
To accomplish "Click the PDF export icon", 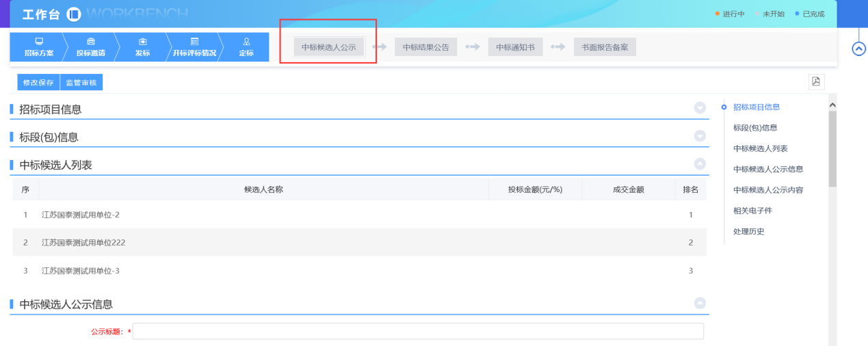I will point(815,81).
